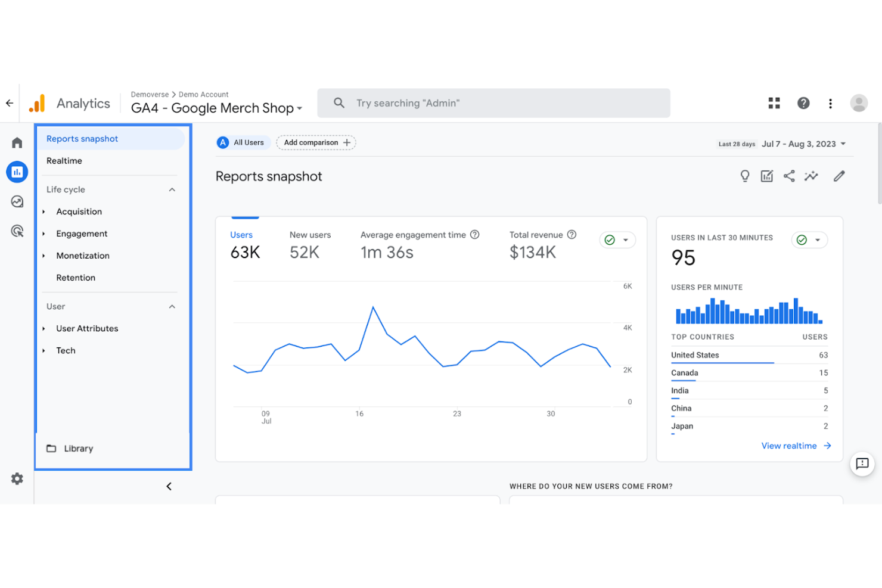The image size is (882, 588).
Task: Open the data quality dropdown on realtime card
Action: click(x=809, y=239)
